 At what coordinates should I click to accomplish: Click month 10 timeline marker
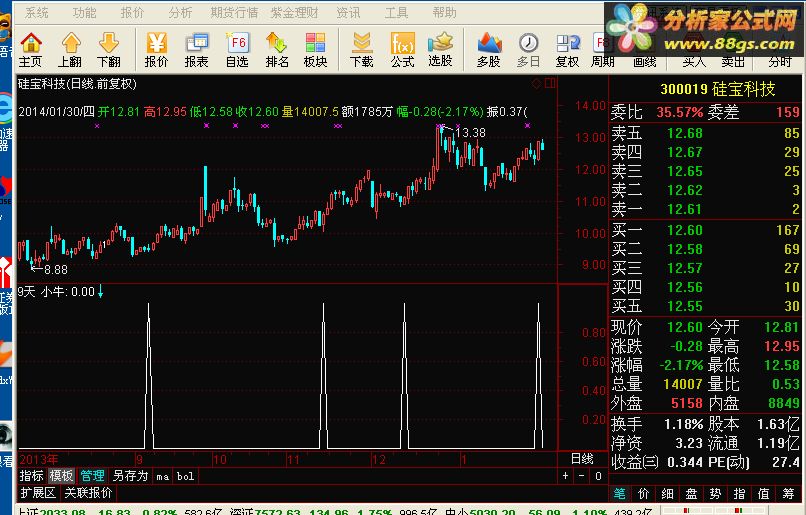(x=219, y=459)
